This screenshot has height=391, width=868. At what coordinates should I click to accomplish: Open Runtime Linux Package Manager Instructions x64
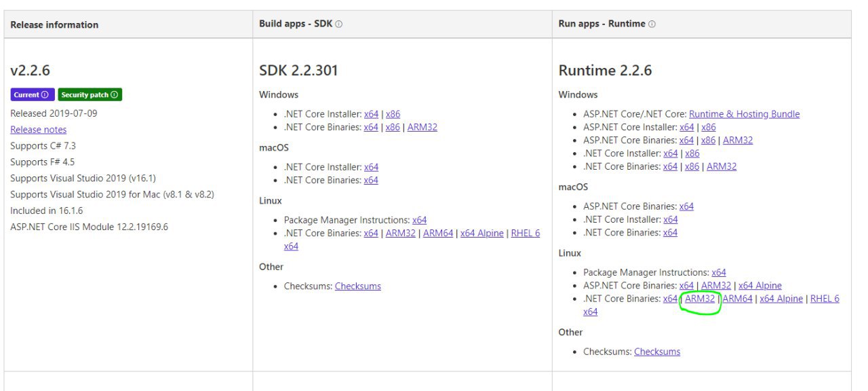tap(719, 273)
